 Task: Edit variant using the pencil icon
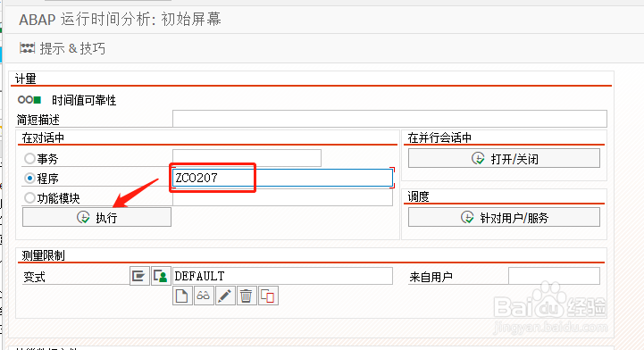coord(225,296)
